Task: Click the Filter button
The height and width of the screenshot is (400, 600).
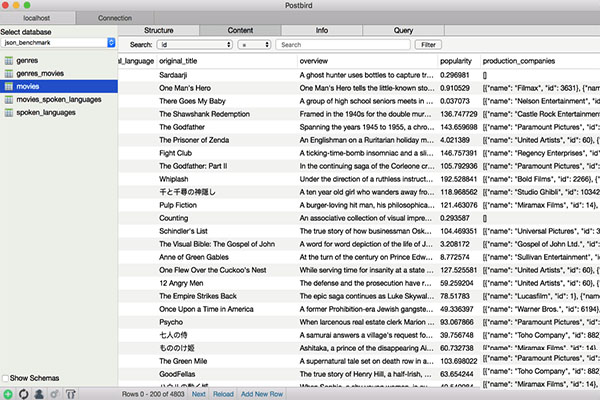Action: click(x=428, y=45)
